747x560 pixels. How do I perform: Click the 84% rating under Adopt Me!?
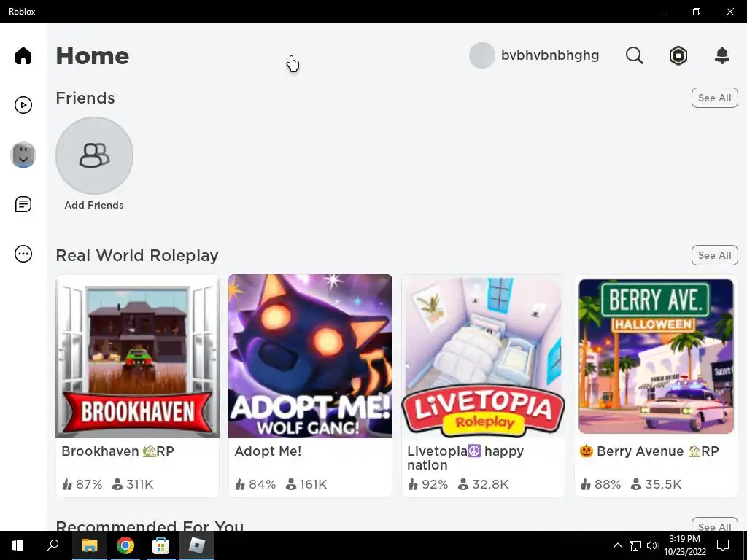click(255, 484)
